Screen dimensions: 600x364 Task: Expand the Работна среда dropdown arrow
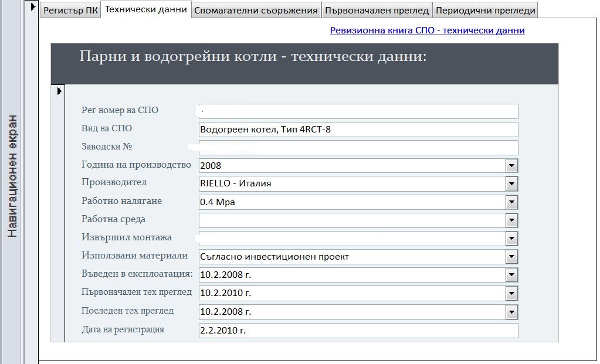511,220
